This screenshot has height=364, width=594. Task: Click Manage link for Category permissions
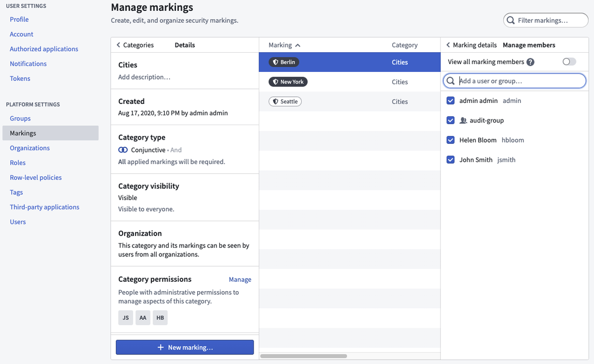click(240, 280)
